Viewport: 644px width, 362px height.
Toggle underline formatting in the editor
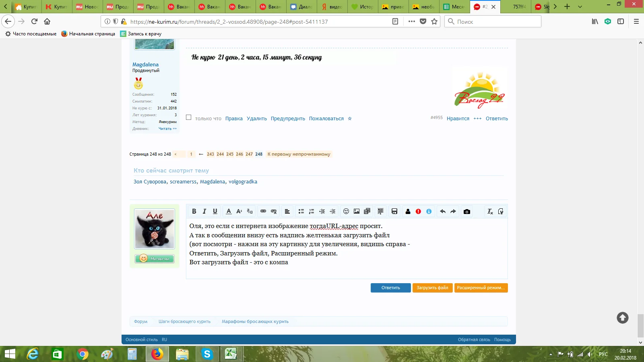215,211
